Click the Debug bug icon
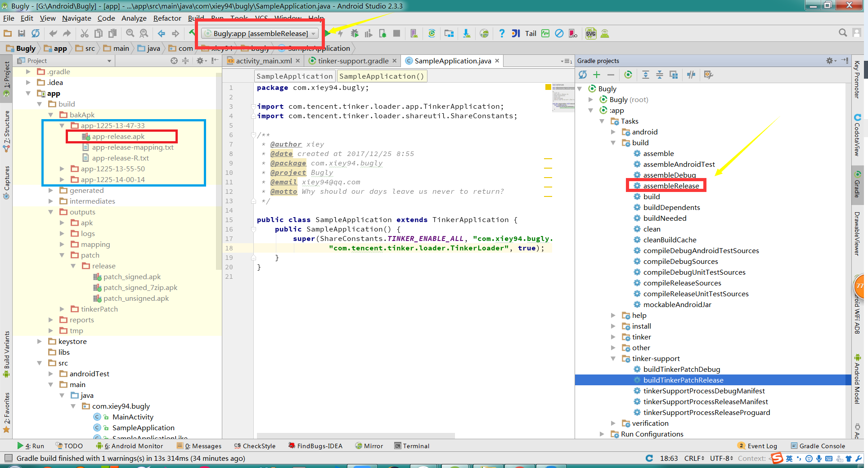This screenshot has width=868, height=468. [355, 33]
